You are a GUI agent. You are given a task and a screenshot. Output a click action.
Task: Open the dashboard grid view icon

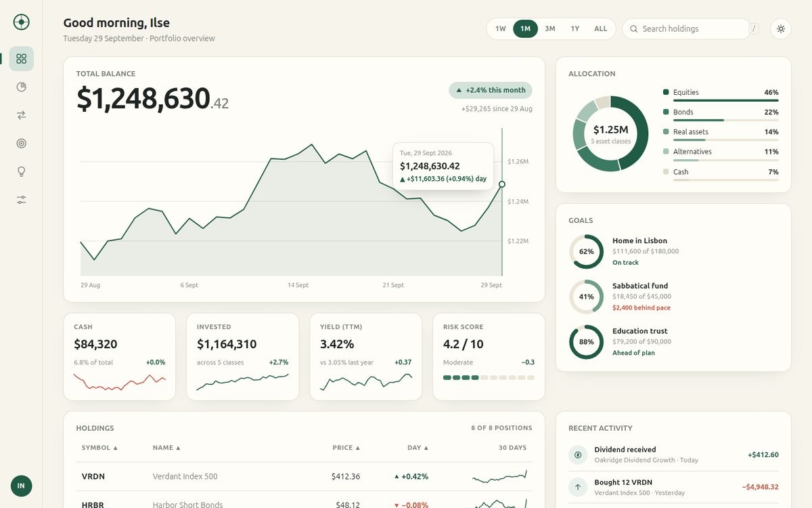click(21, 59)
